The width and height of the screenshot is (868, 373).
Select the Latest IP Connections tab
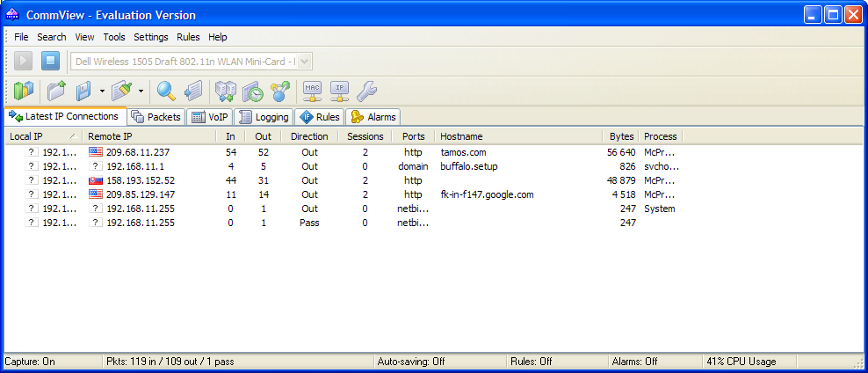tap(65, 116)
